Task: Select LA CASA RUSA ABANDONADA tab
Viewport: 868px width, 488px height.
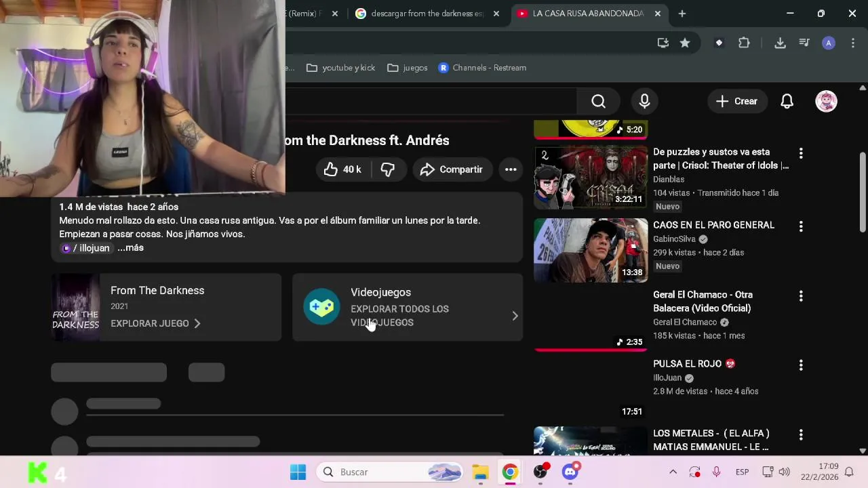Action: click(587, 14)
